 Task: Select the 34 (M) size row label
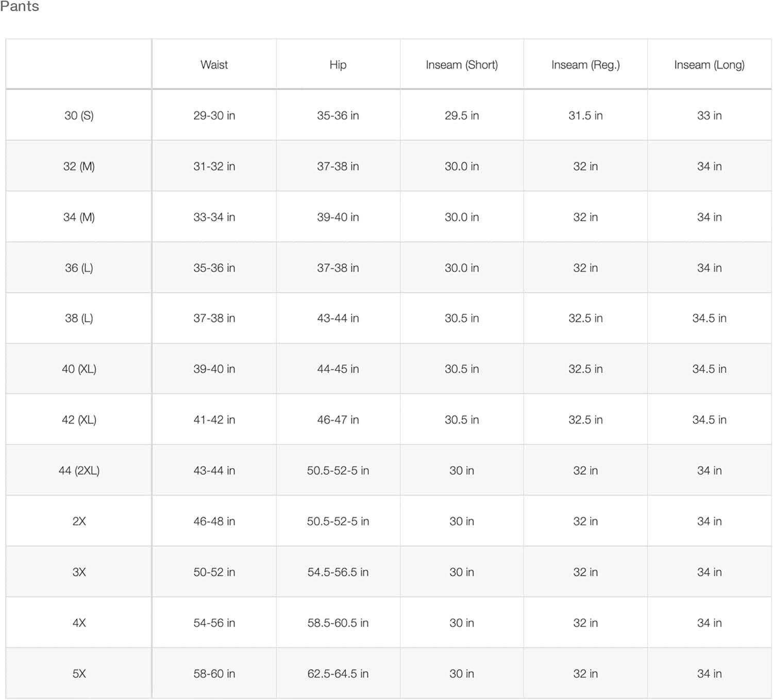[79, 217]
